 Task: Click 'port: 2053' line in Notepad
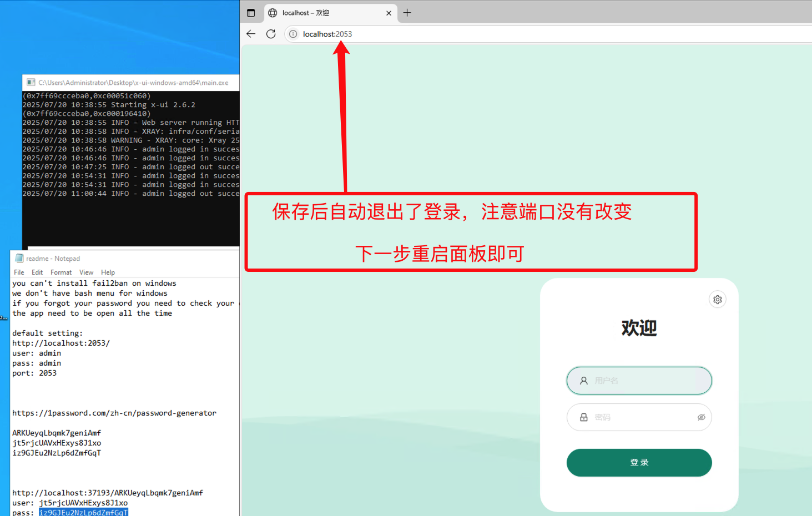click(34, 373)
